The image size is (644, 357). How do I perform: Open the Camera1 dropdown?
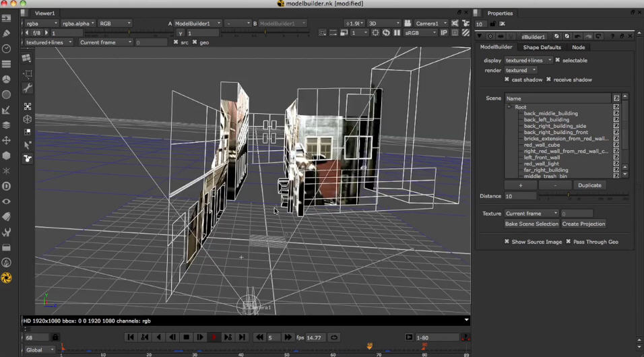point(431,24)
